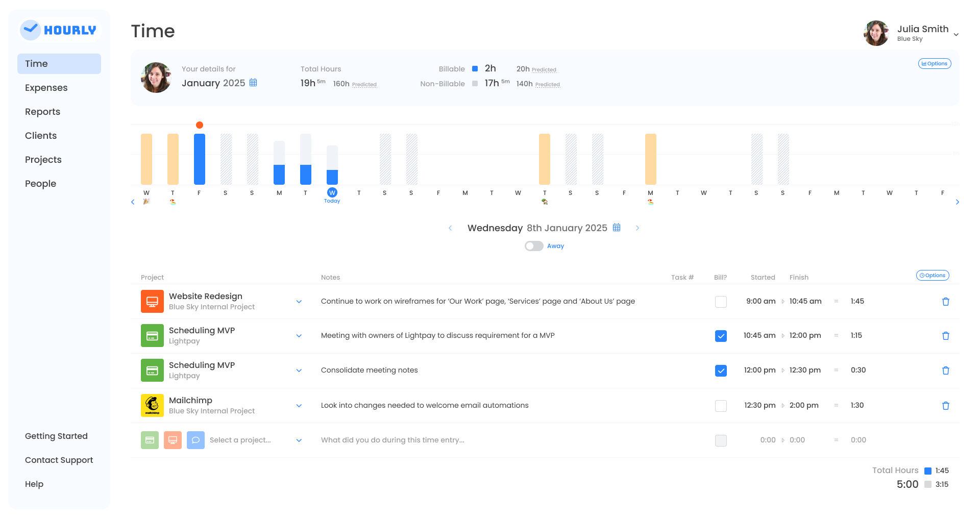The image size is (980, 519).
Task: Click the Options button above the chart
Action: coord(935,63)
